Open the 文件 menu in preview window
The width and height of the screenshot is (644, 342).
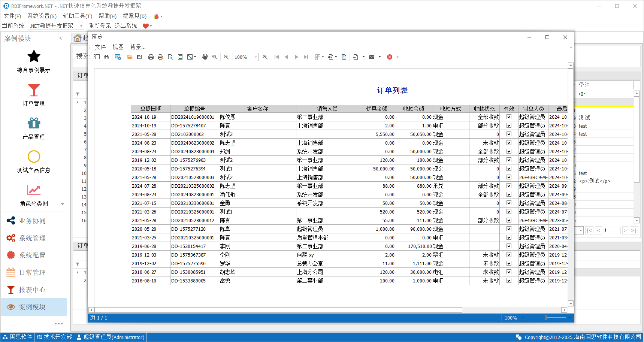pyautogui.click(x=100, y=47)
